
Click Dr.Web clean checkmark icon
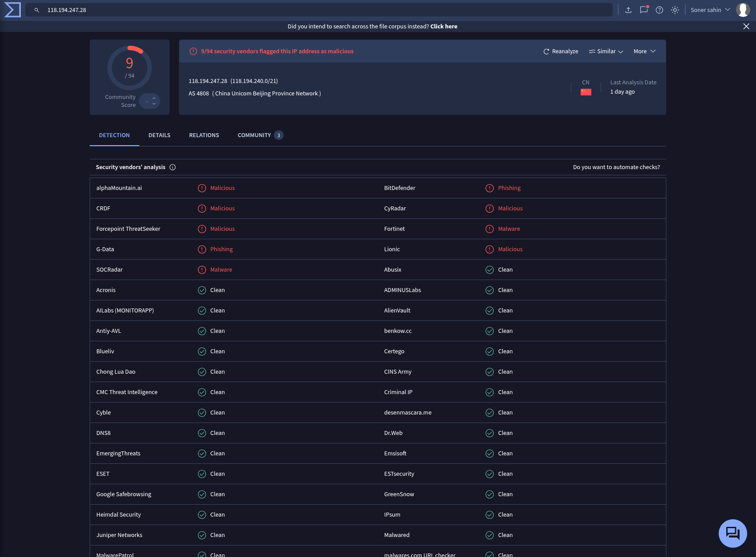coord(490,433)
